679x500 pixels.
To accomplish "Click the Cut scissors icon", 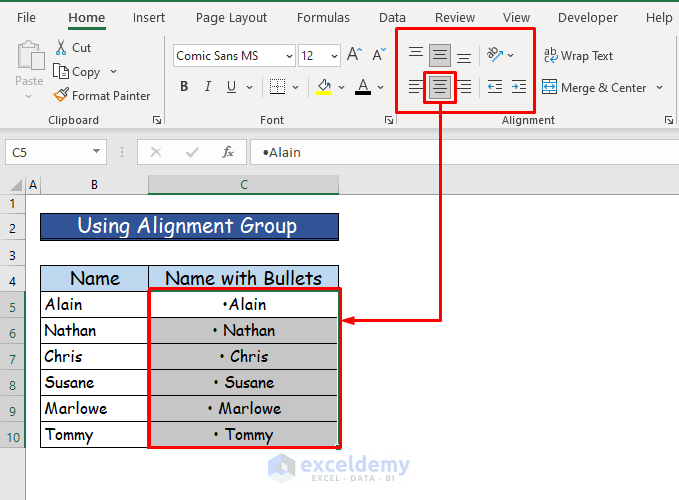I will [61, 47].
